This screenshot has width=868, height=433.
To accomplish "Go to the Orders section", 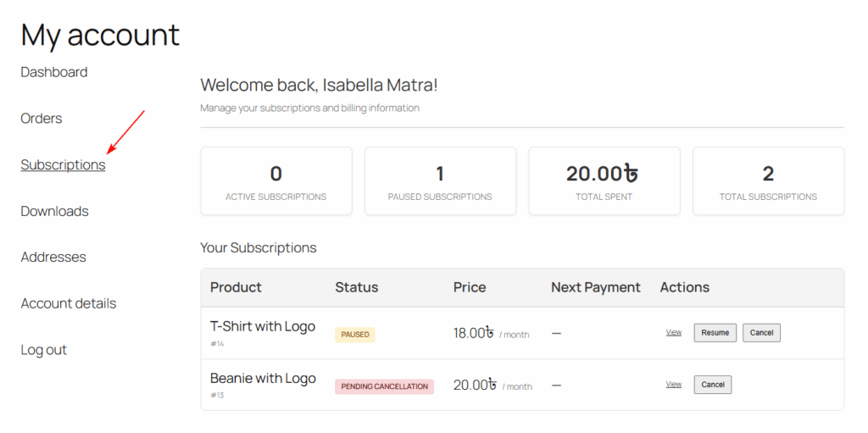I will (42, 119).
